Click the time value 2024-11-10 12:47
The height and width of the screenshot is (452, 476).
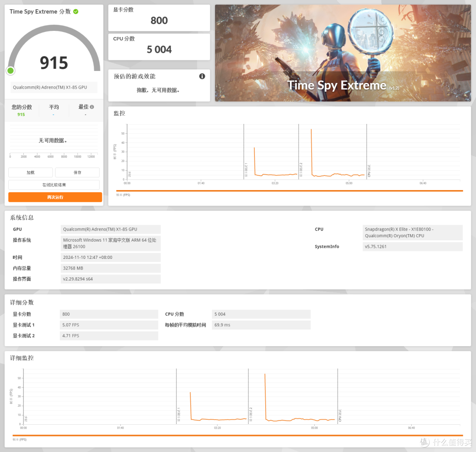111,257
